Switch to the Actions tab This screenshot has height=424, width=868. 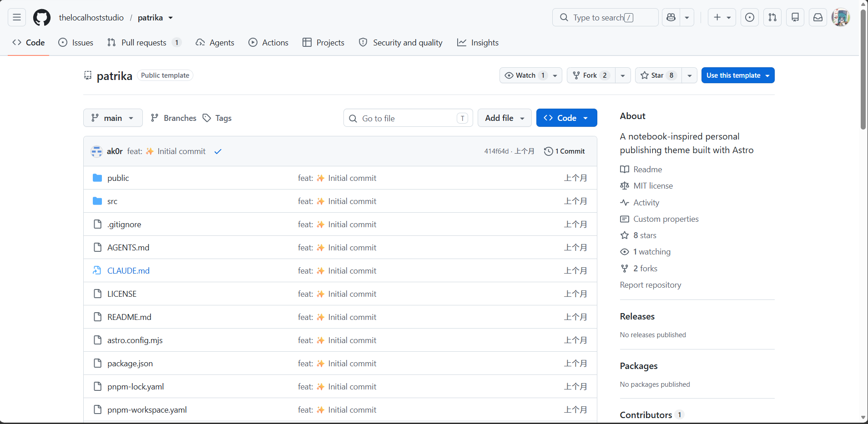tap(268, 42)
